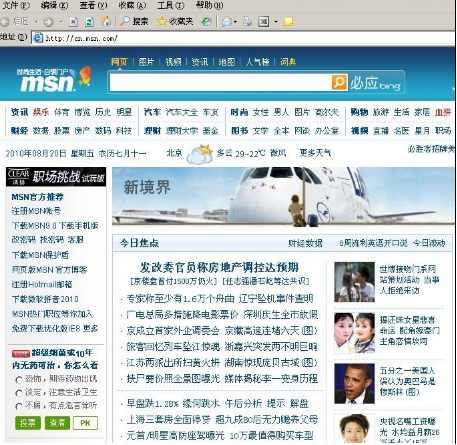Click the CLEAR 职场挑战 banner
The image size is (457, 445).
pos(56,177)
